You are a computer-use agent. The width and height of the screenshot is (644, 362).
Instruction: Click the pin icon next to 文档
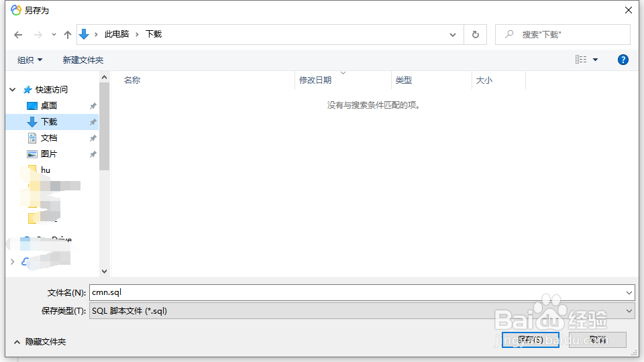[x=93, y=138]
